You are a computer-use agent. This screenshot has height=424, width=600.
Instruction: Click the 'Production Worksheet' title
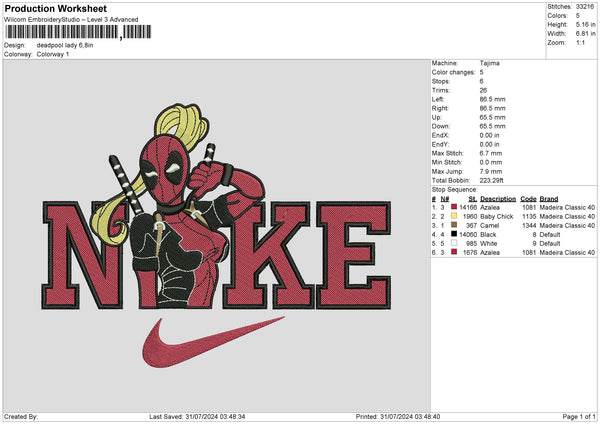pyautogui.click(x=55, y=8)
